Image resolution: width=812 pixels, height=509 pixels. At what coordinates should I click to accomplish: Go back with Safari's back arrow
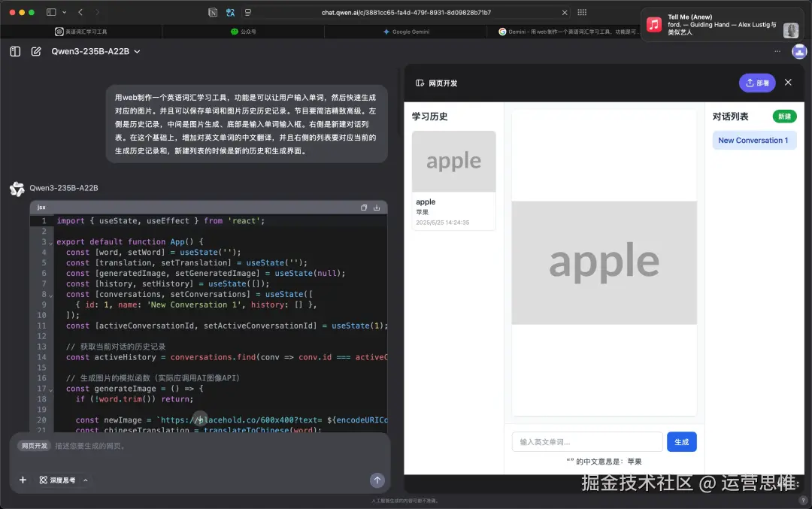[x=80, y=12]
